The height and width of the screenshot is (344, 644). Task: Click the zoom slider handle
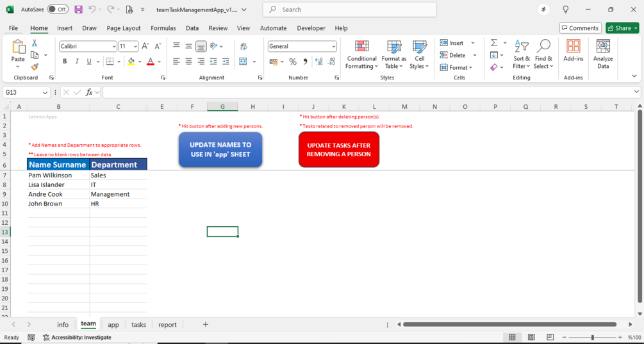(x=592, y=338)
